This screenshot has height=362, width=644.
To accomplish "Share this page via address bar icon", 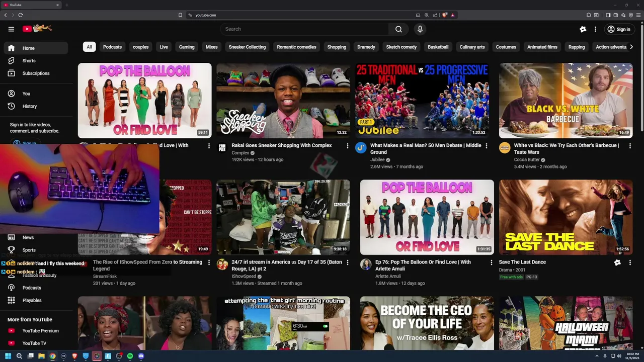I will [x=435, y=15].
